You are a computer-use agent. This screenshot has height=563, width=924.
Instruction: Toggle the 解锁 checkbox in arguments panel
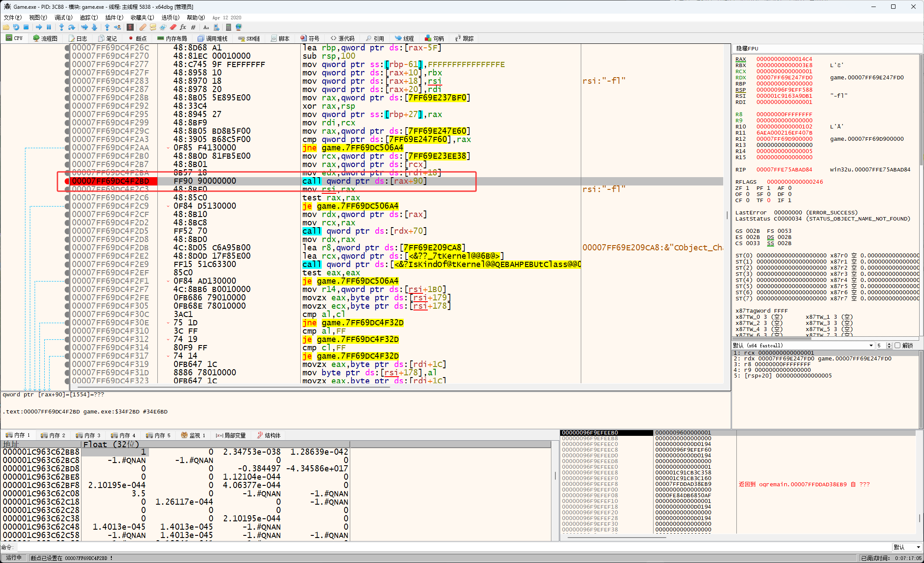point(897,346)
